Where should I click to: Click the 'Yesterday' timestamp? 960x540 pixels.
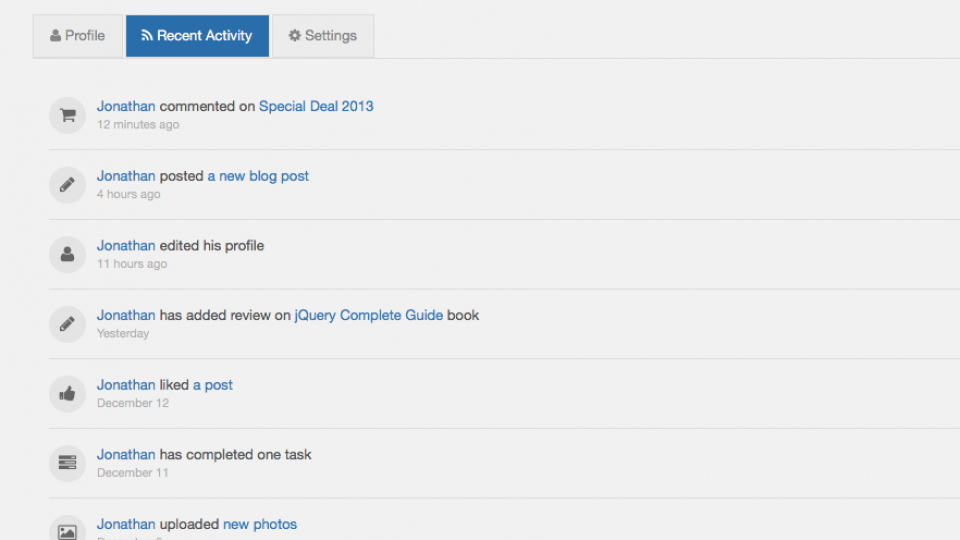(123, 334)
